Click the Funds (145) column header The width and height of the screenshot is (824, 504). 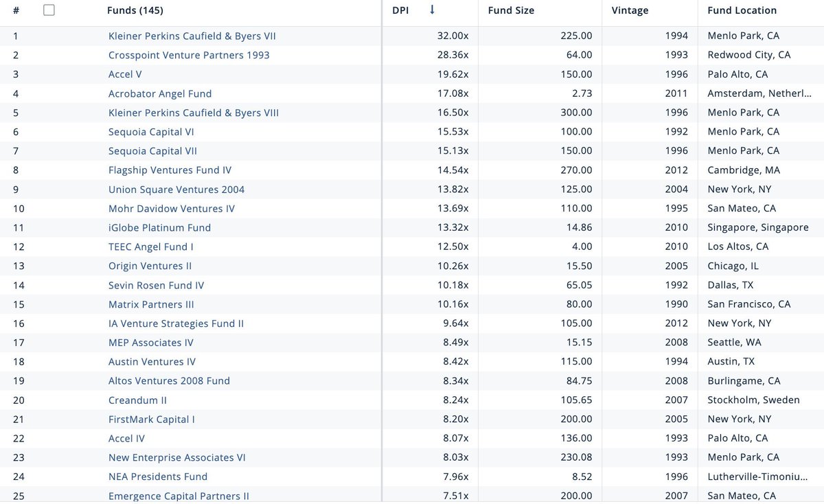(x=135, y=10)
